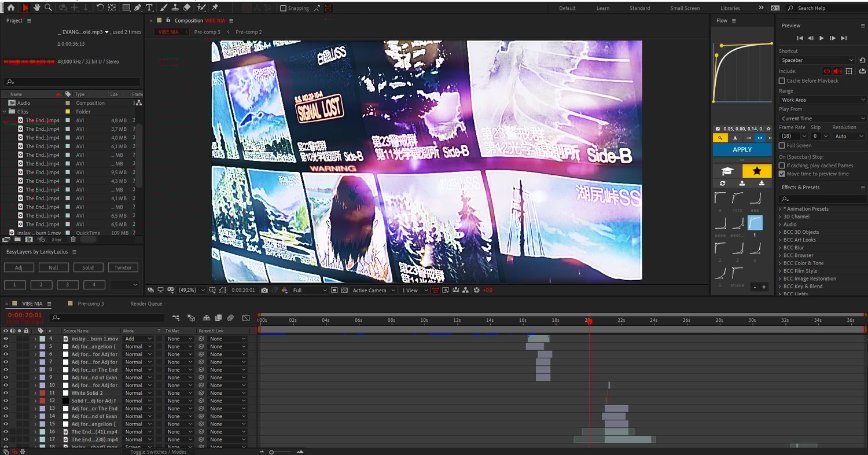Click the APPLY button in Flow
The height and width of the screenshot is (455, 868).
point(742,149)
